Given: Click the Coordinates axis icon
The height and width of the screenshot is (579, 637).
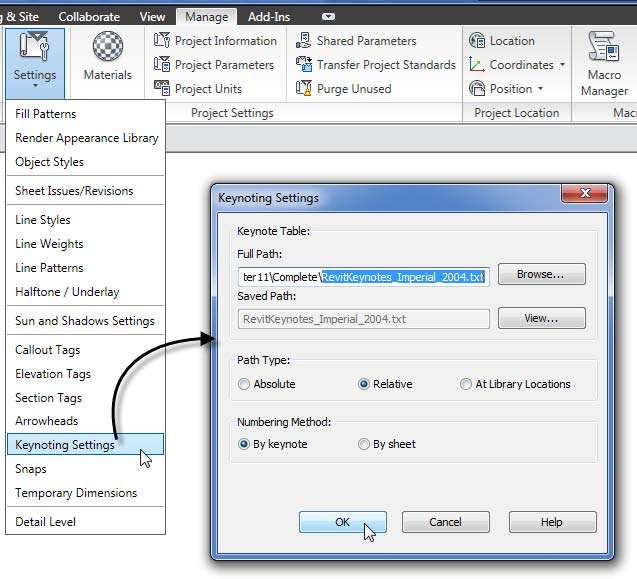Looking at the screenshot, I should pyautogui.click(x=477, y=64).
